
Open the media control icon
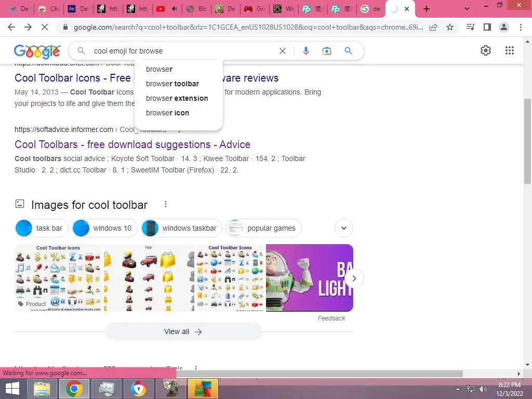pos(470,27)
